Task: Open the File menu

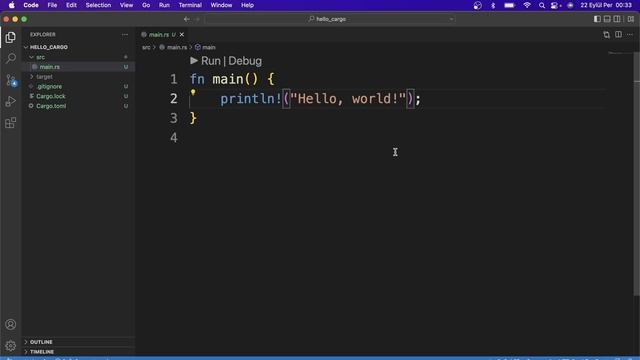Action: tap(52, 5)
